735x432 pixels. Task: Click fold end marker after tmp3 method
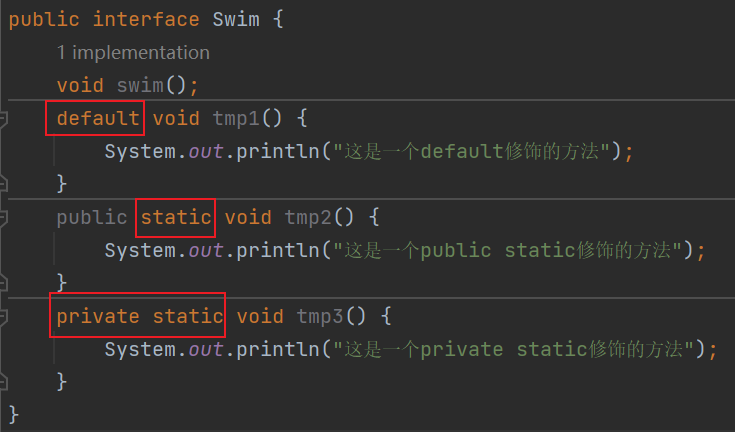(3, 381)
